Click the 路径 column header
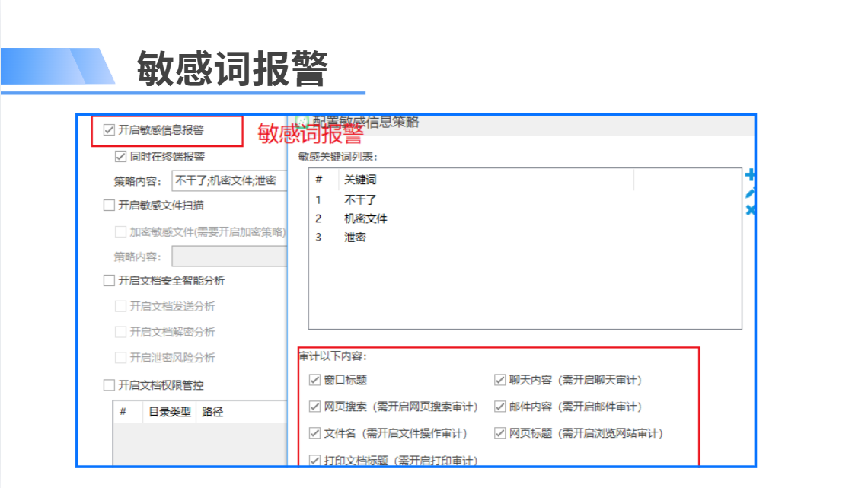This screenshot has width=868, height=488. (212, 412)
